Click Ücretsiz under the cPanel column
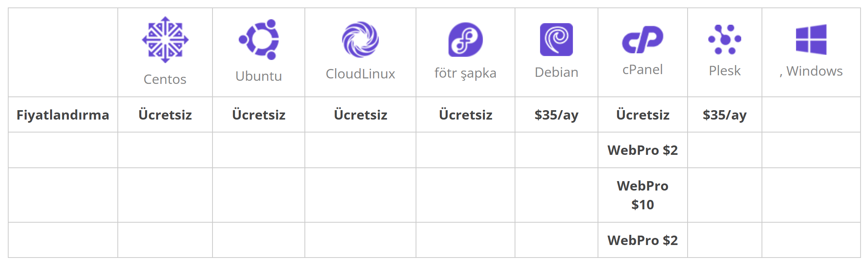This screenshot has height=265, width=868. pyautogui.click(x=643, y=115)
